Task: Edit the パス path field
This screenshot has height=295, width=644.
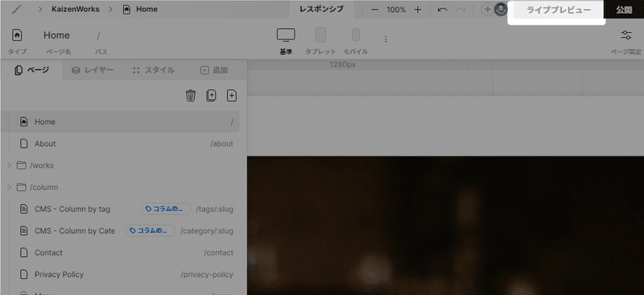Action: [98, 35]
